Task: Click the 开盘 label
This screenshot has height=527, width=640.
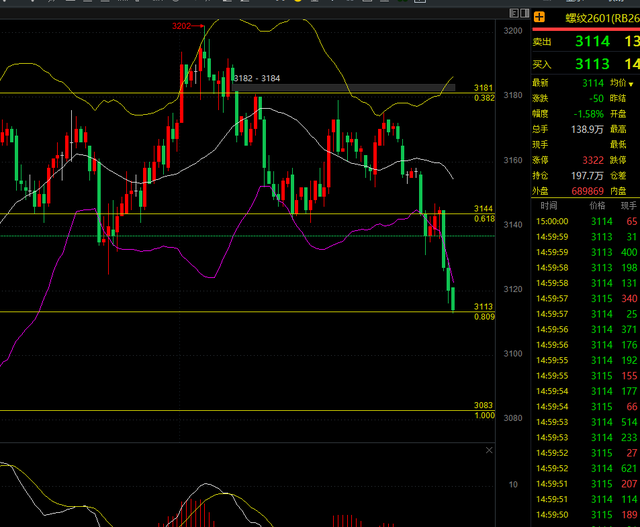Action: tap(618, 114)
